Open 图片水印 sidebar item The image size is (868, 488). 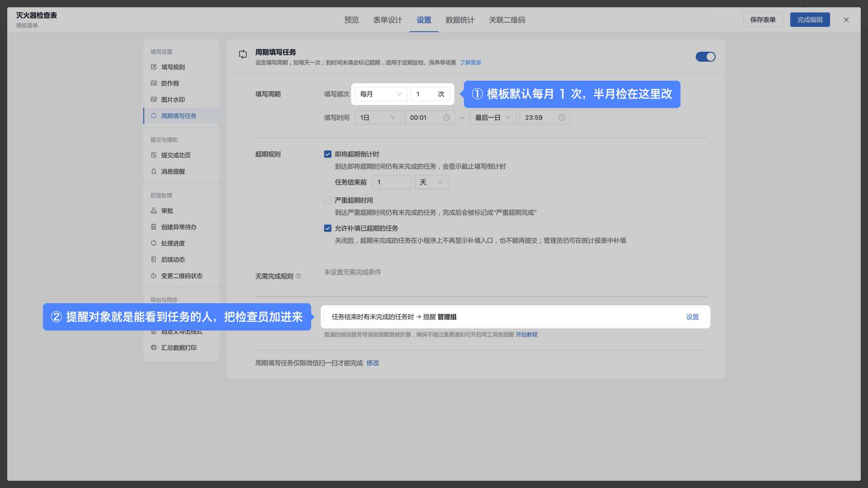click(x=181, y=100)
